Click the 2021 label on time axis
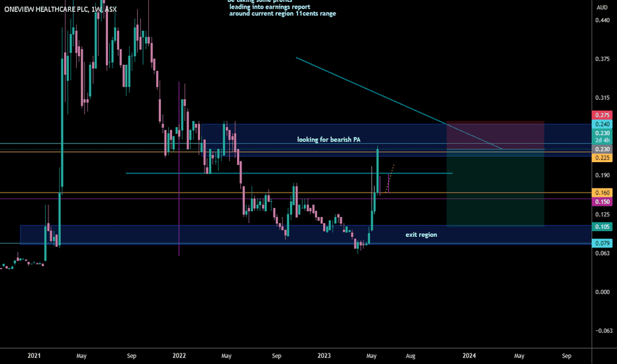 pos(34,356)
